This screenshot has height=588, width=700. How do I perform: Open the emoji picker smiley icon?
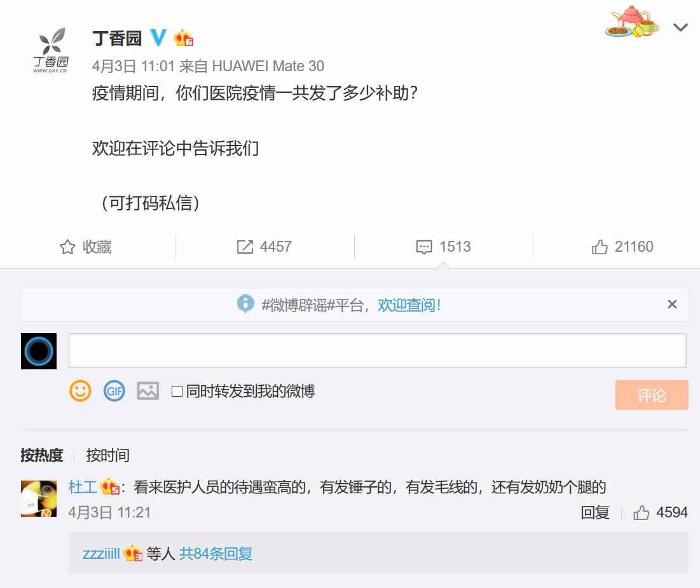tap(80, 391)
